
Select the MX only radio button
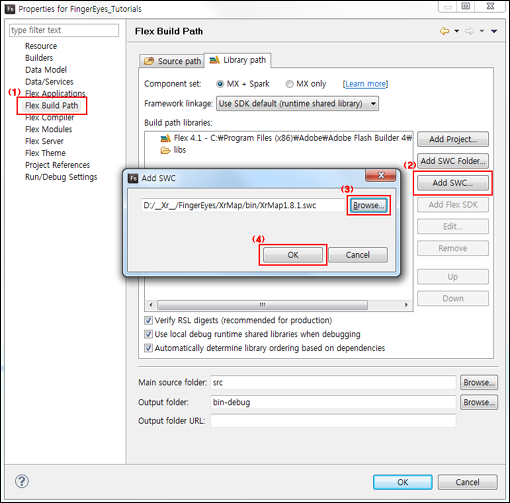[289, 84]
